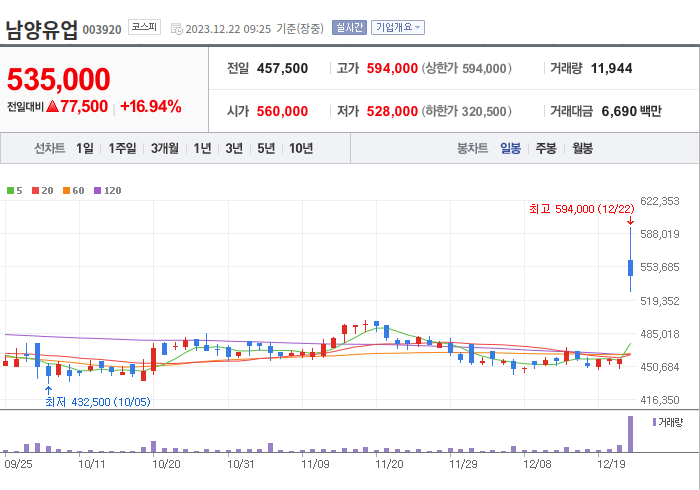
Task: Select the 1년 line chart tab
Action: tap(202, 148)
